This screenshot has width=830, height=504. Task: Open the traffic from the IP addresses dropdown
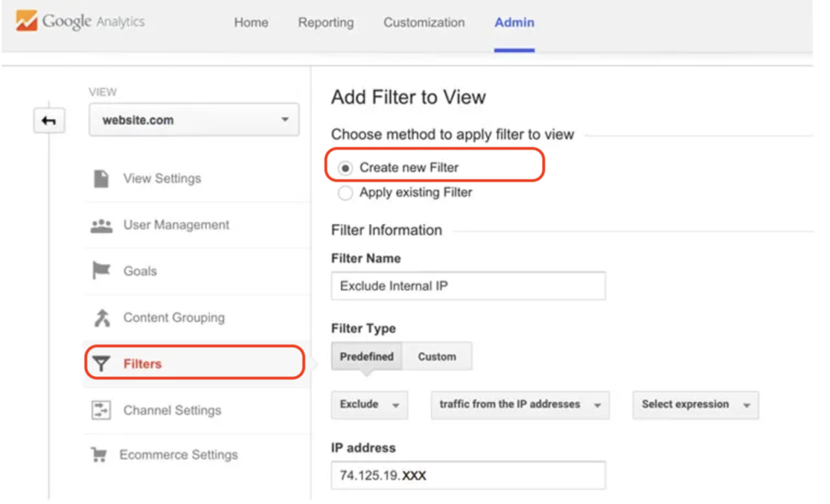pos(518,405)
